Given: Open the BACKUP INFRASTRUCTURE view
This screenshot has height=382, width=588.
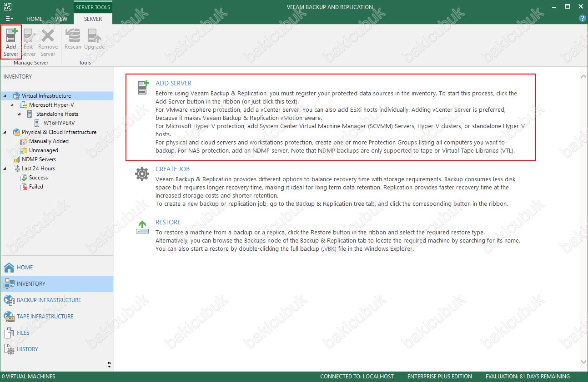Looking at the screenshot, I should (57, 300).
